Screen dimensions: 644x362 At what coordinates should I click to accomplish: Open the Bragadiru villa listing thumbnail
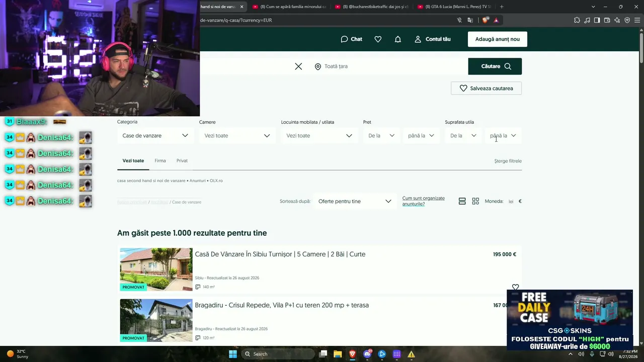[x=156, y=321]
